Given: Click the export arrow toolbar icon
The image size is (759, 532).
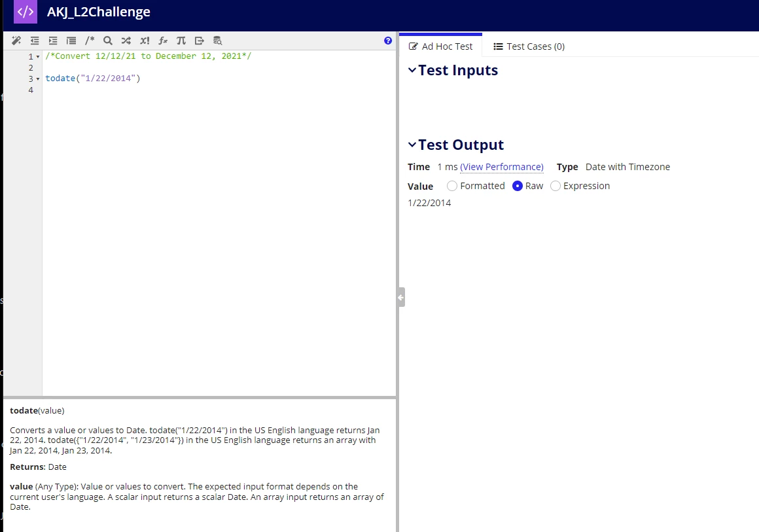Looking at the screenshot, I should point(200,41).
